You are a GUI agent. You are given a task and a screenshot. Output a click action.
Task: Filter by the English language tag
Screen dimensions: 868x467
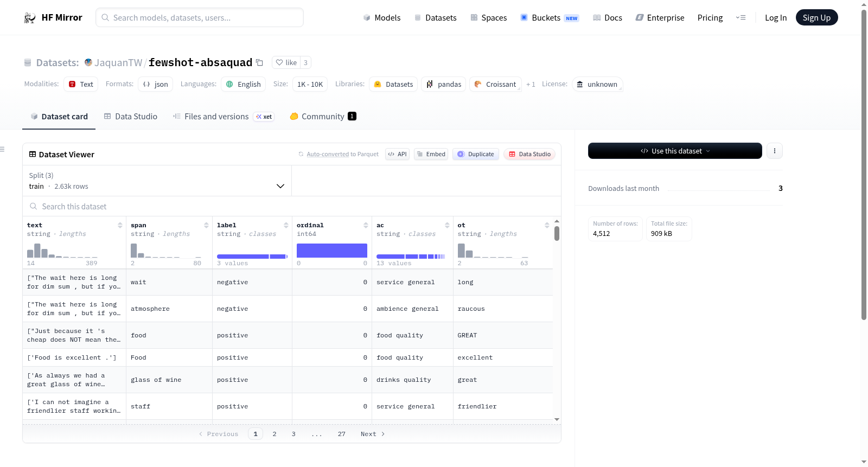tap(243, 84)
